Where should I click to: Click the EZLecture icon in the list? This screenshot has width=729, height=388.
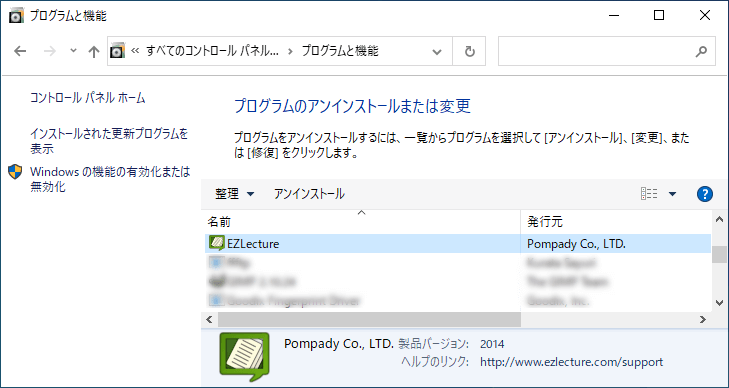217,243
